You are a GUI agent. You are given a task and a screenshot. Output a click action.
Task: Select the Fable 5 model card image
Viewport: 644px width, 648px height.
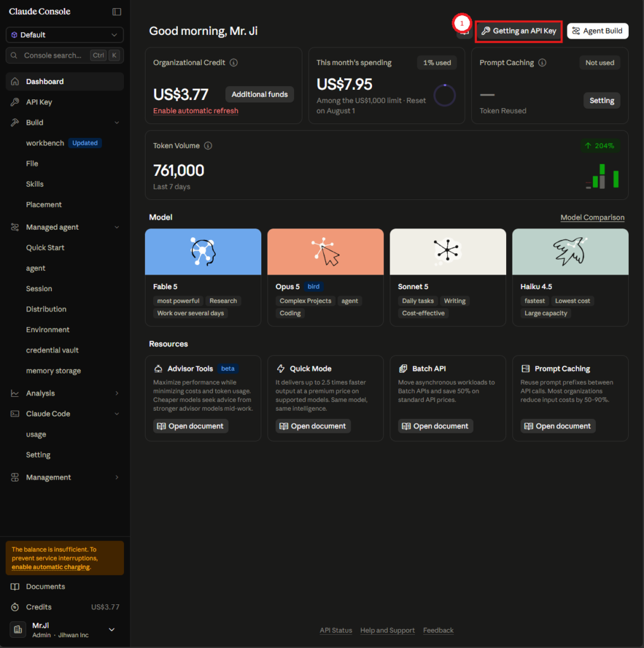point(203,252)
